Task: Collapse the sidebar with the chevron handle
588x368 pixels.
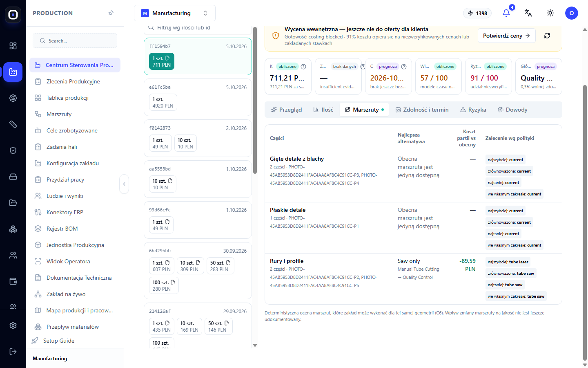Action: tap(124, 184)
